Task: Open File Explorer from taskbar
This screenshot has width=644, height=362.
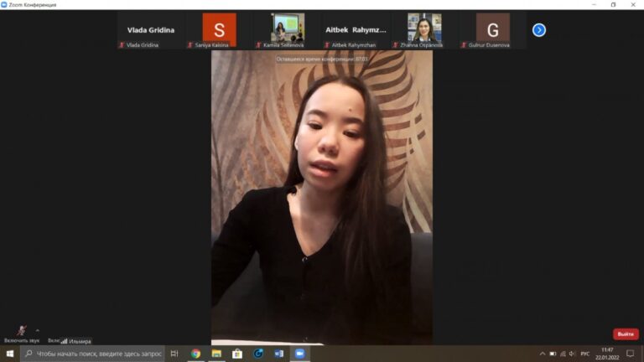Action: click(216, 354)
